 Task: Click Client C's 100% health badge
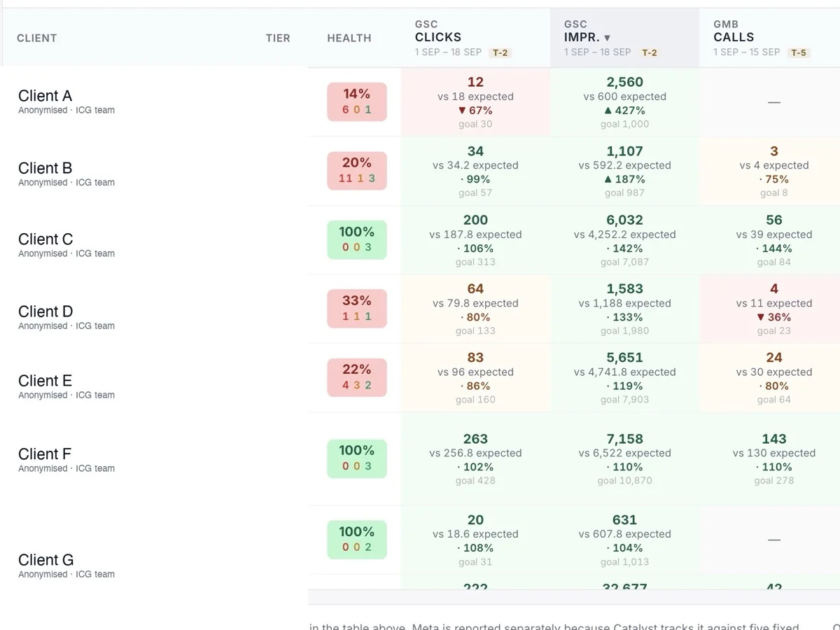pos(357,239)
